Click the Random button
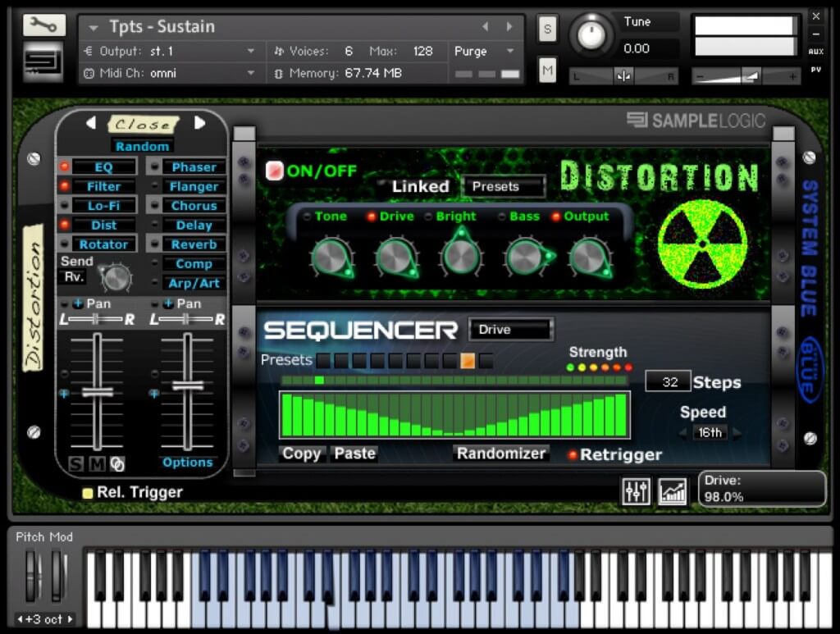 pos(142,146)
